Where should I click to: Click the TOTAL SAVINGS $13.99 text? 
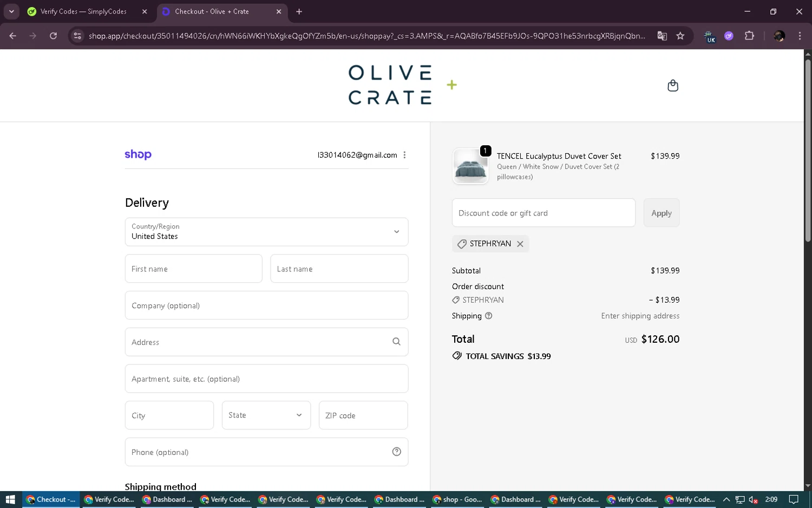(x=508, y=356)
